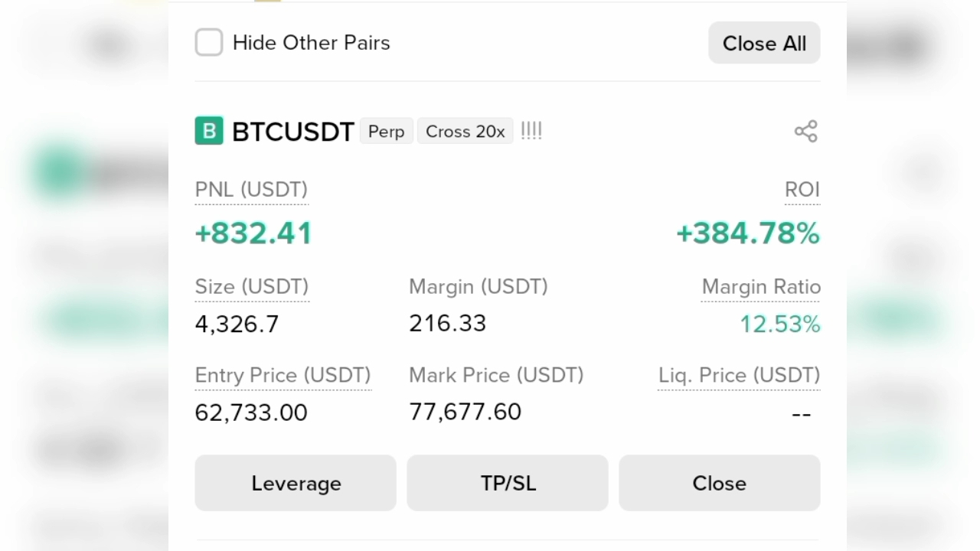980x551 pixels.
Task: Set TP/SL for BTCUSDT position
Action: 508,483
